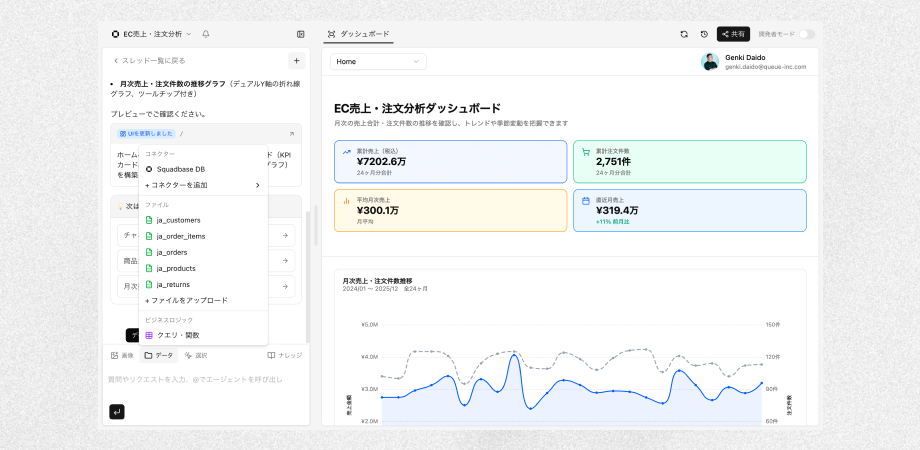Open the ナレッジ knowledge button
920x450 pixels.
(285, 356)
